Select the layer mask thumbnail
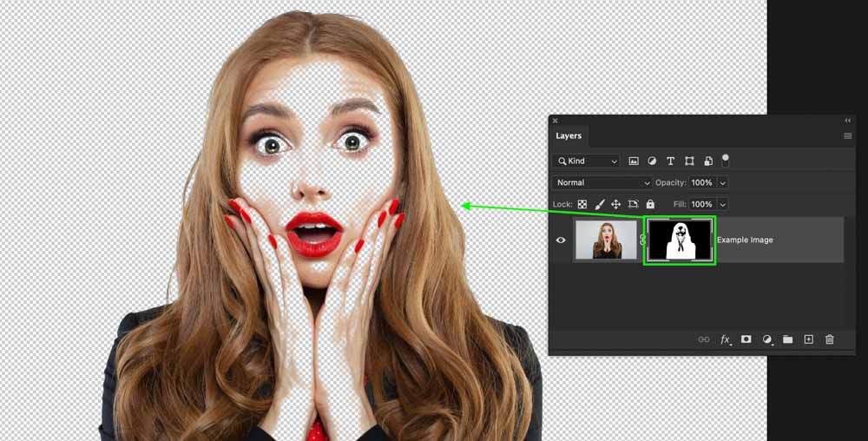Image resolution: width=868 pixels, height=441 pixels. coord(680,240)
